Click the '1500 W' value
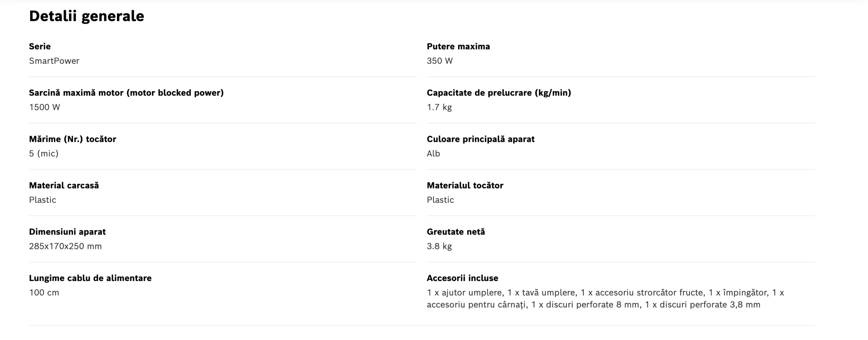868x340 pixels. coord(44,107)
